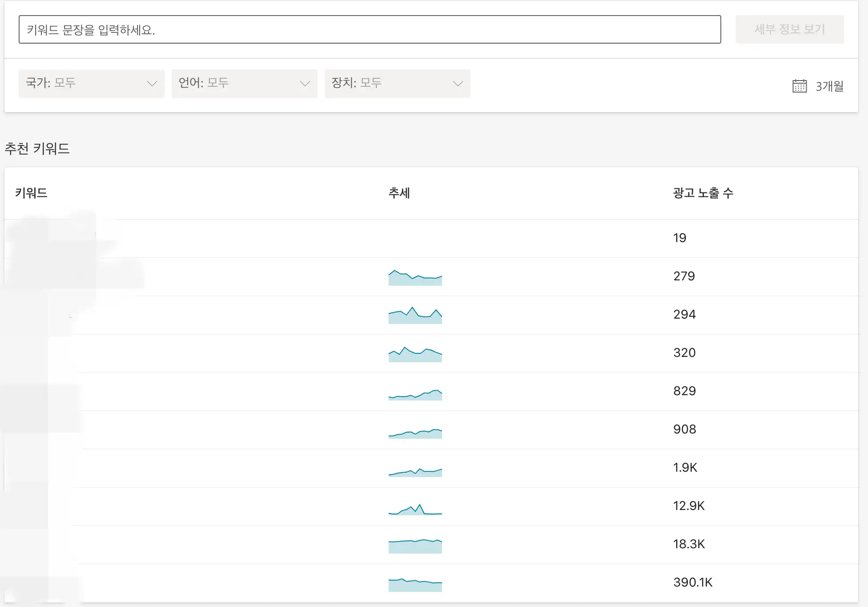Viewport: 868px width, 607px height.
Task: Sort by 광고 노출 수 column header
Action: pos(703,193)
